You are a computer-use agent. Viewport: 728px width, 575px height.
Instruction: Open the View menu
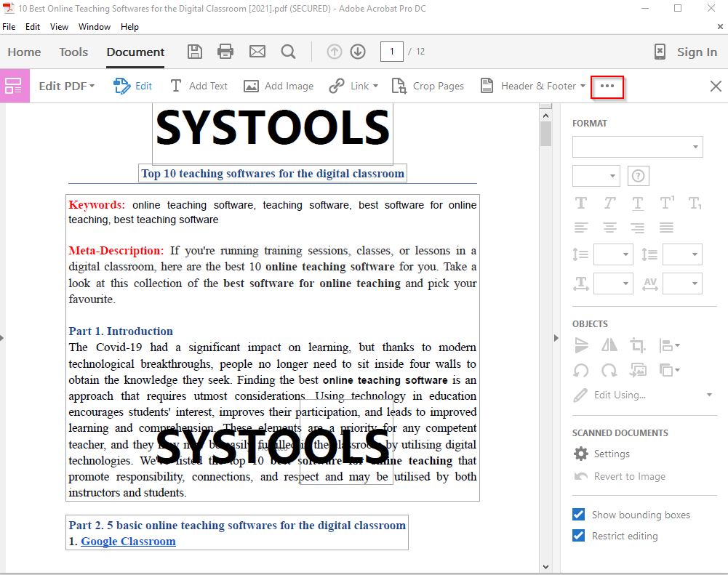(59, 26)
